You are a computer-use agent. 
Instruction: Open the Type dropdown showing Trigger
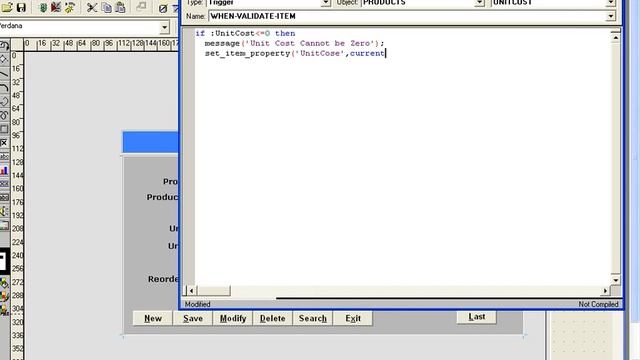(325, 3)
